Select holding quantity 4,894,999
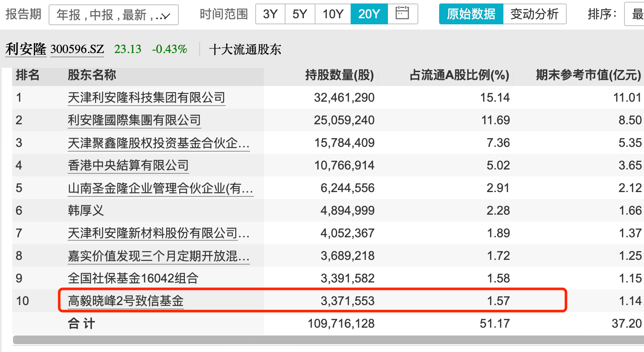 [348, 210]
